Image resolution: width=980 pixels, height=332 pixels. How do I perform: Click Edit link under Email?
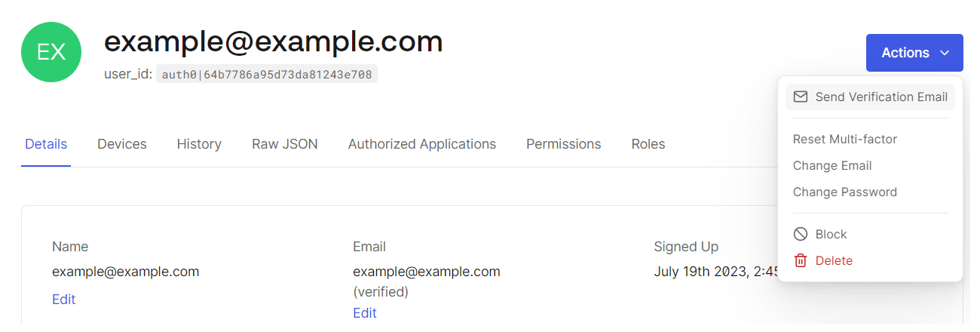pos(364,313)
